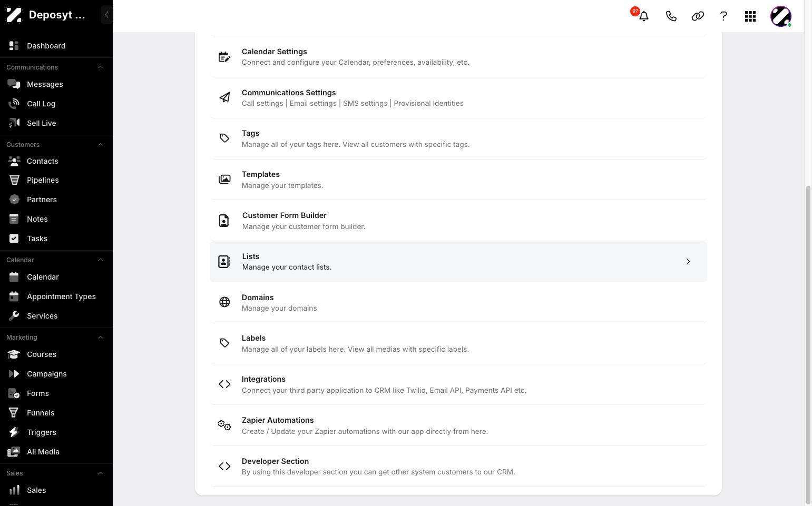This screenshot has width=812, height=506.
Task: Collapse the Sales sidebar section
Action: coord(100,473)
